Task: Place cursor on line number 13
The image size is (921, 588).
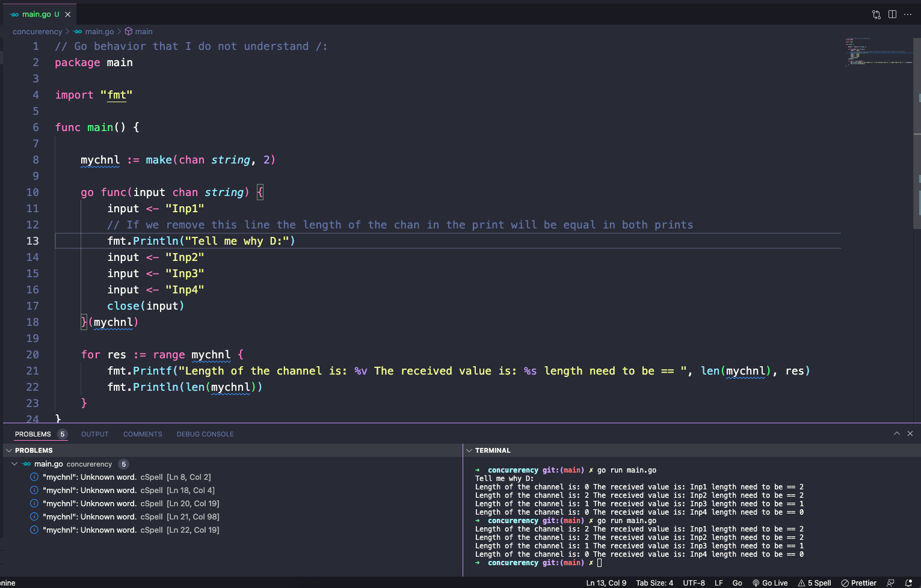Action: [x=32, y=241]
